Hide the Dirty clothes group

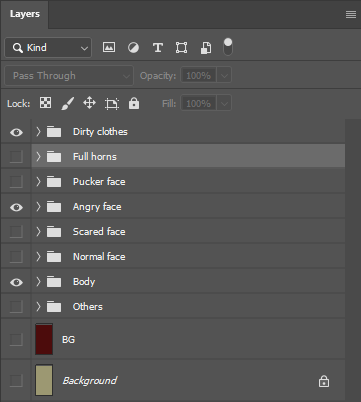(16, 132)
